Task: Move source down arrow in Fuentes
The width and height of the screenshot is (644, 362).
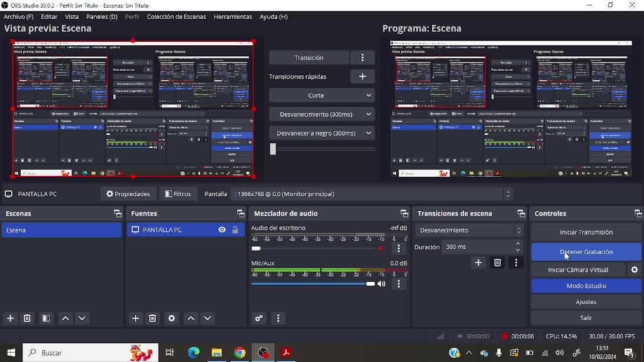Action: (208, 318)
